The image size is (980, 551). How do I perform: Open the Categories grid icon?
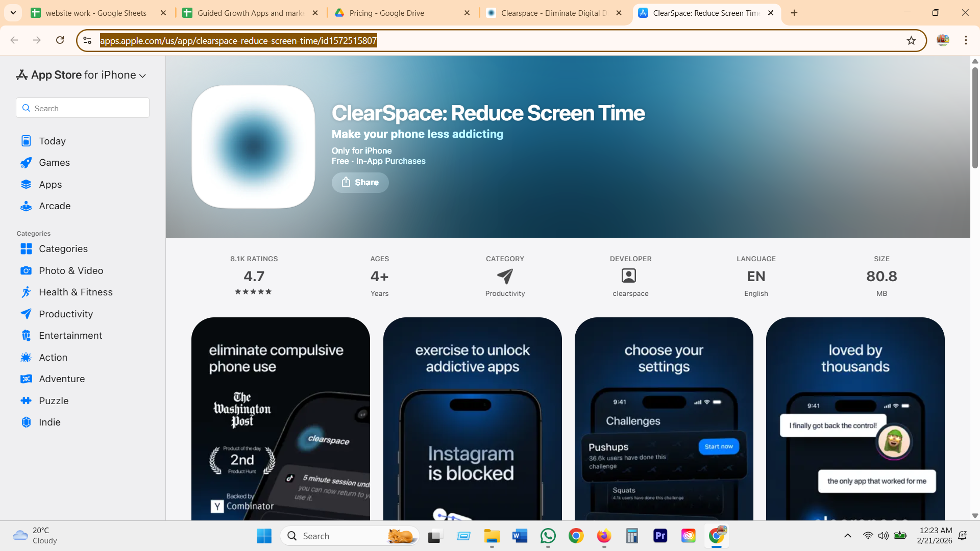pos(26,249)
